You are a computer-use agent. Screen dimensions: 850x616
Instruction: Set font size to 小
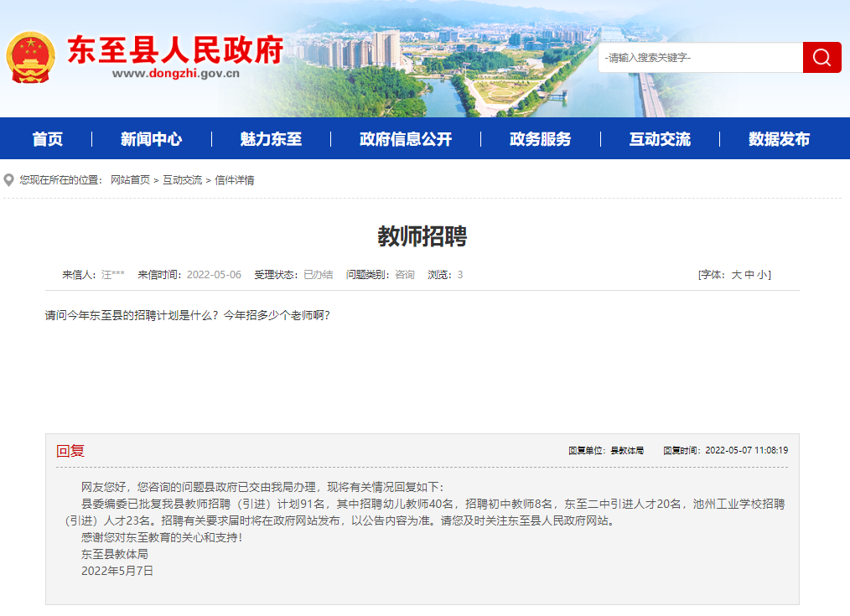click(x=762, y=275)
